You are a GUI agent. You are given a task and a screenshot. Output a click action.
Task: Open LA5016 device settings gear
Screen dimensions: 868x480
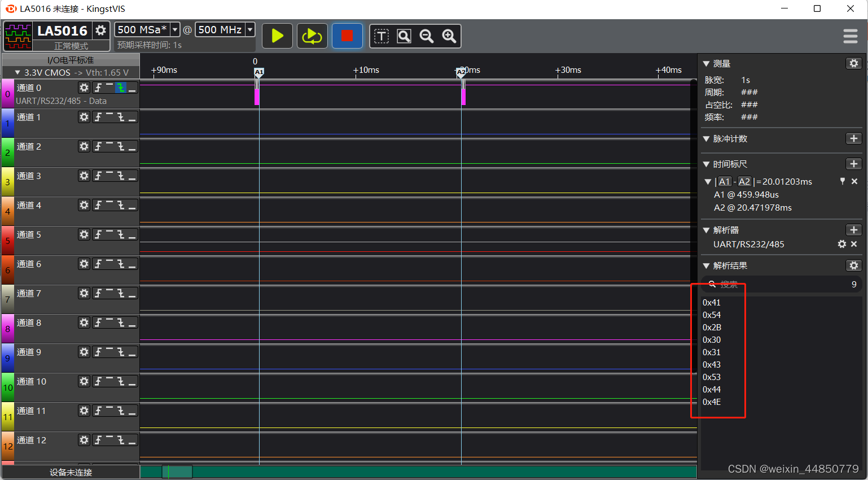[101, 30]
